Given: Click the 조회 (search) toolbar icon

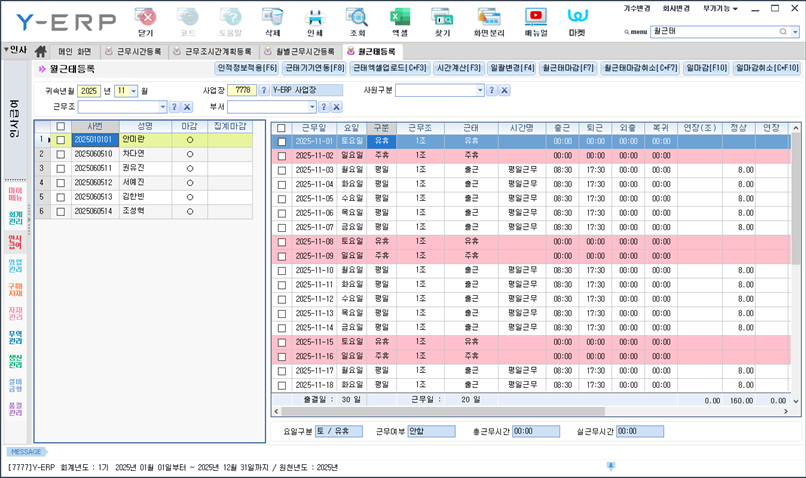Looking at the screenshot, I should click(357, 20).
